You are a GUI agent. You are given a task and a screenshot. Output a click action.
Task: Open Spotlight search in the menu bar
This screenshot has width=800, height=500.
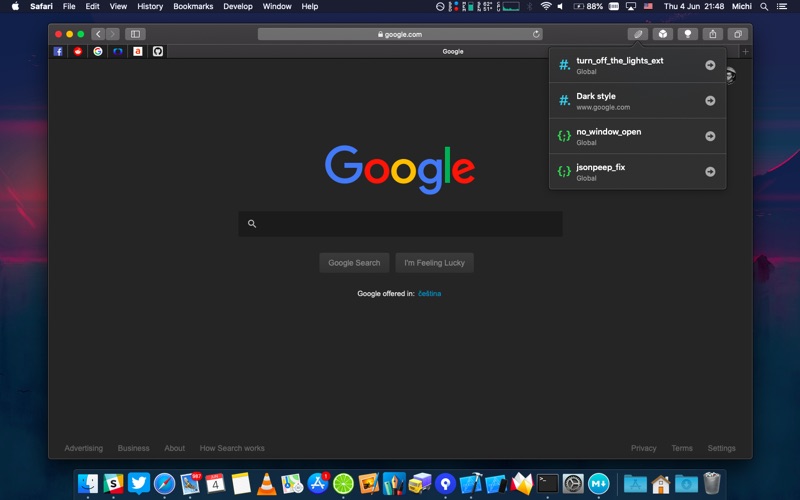pyautogui.click(x=764, y=6)
